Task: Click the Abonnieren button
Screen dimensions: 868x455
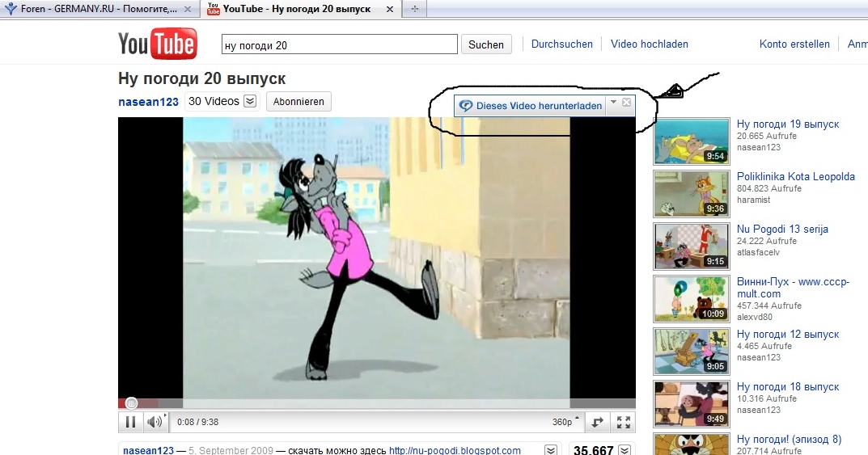Action: pyautogui.click(x=299, y=102)
